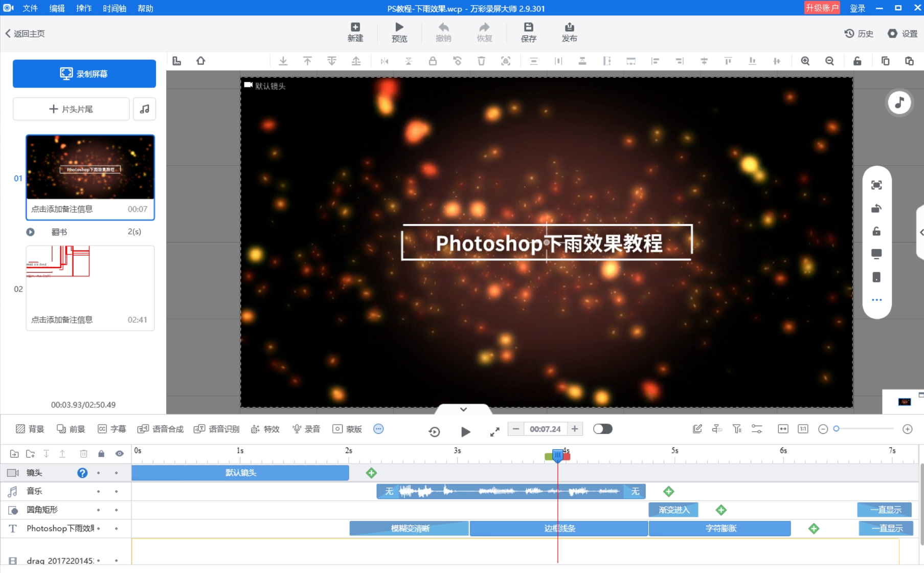Click the music note button beside 片头片尾
Screen dimensions: 924x573
click(145, 109)
